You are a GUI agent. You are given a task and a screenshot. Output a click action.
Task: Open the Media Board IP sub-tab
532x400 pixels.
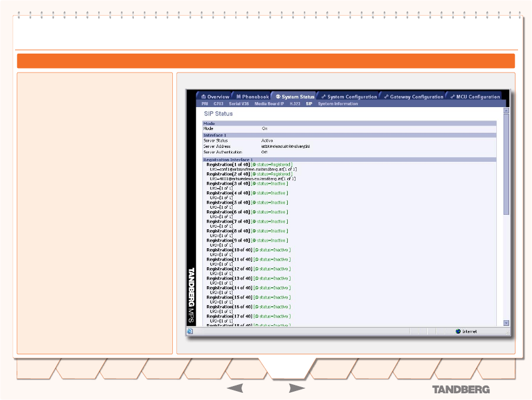click(269, 104)
